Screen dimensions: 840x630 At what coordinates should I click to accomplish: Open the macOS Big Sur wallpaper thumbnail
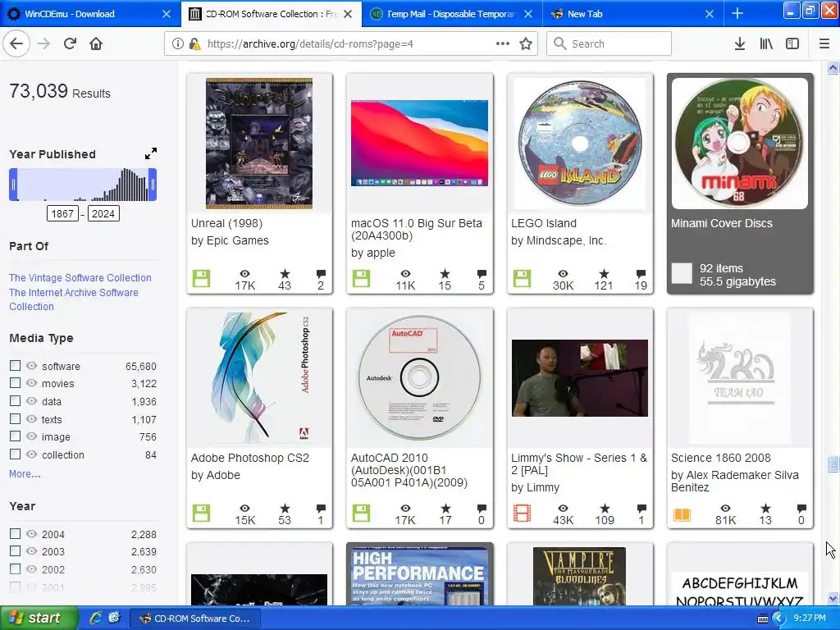point(419,144)
